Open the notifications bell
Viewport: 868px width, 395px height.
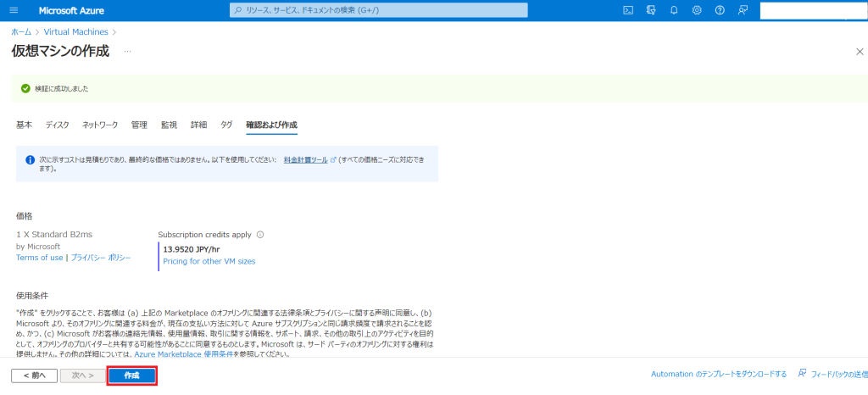tap(674, 10)
